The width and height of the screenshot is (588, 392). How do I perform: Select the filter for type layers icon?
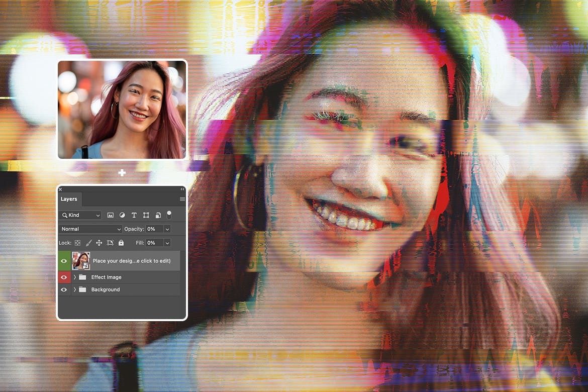point(134,215)
